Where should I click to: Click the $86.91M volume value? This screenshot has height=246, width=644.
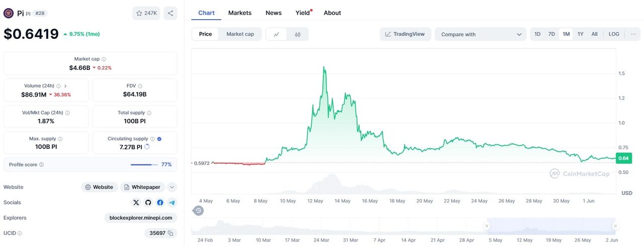point(34,95)
